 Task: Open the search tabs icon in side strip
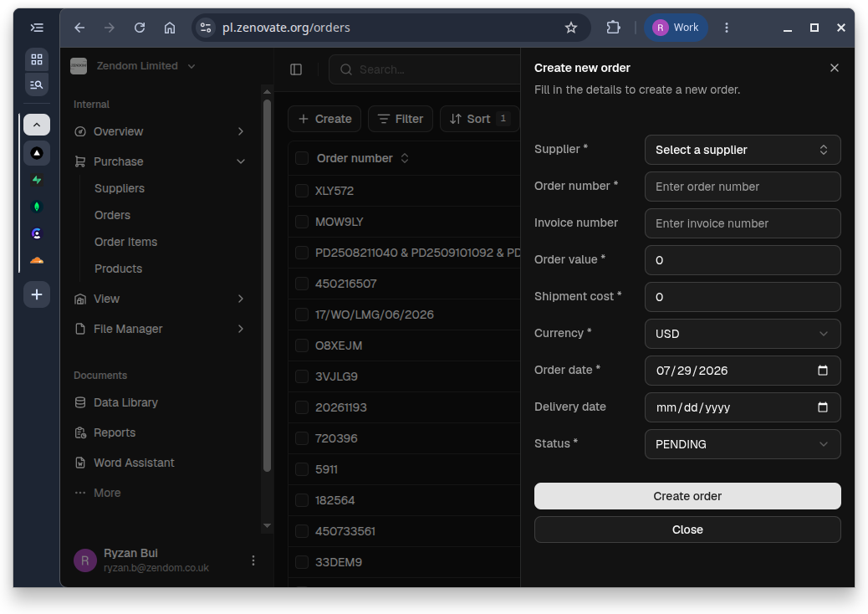tap(37, 84)
